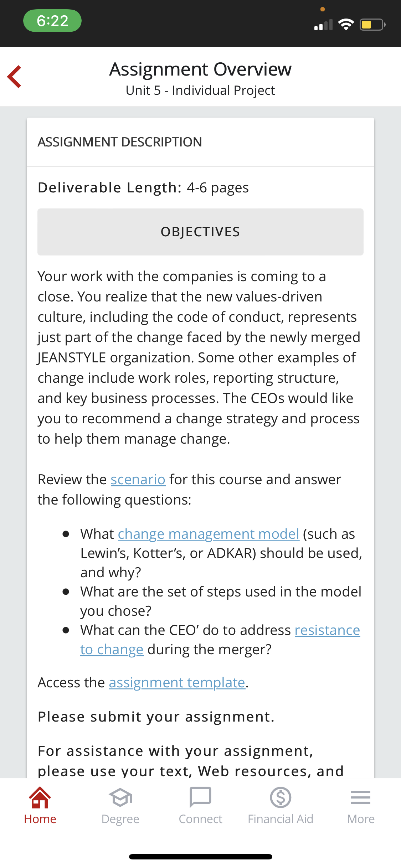401x868 pixels.
Task: Open the scenario link
Action: [x=138, y=480]
